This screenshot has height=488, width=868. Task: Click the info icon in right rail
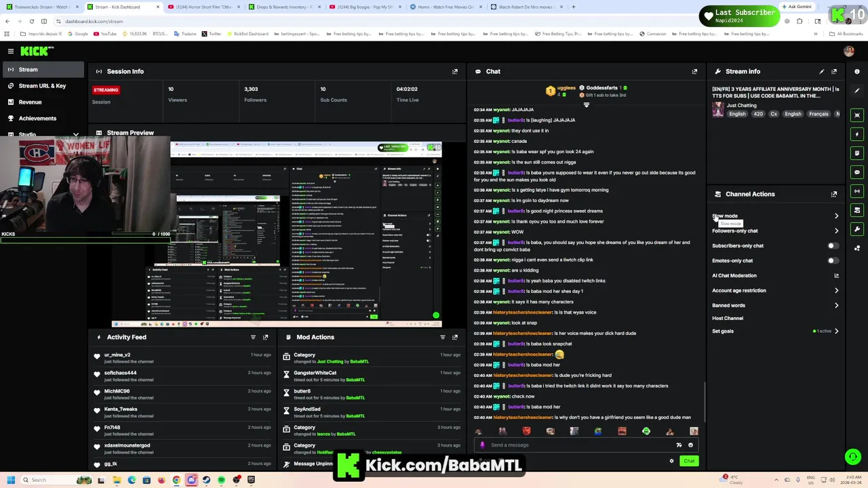point(857,71)
